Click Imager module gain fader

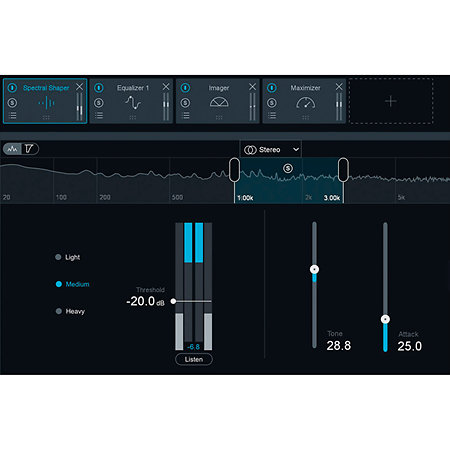point(253,107)
